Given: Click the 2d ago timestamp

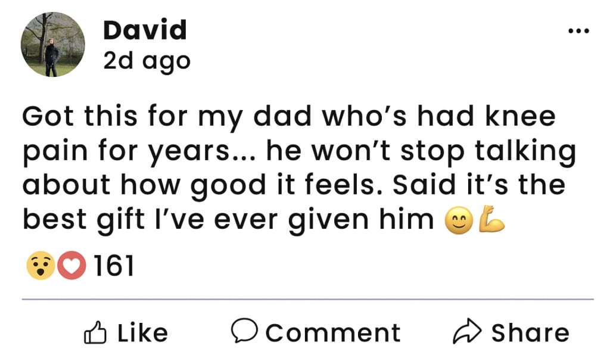Looking at the screenshot, I should pos(147,61).
